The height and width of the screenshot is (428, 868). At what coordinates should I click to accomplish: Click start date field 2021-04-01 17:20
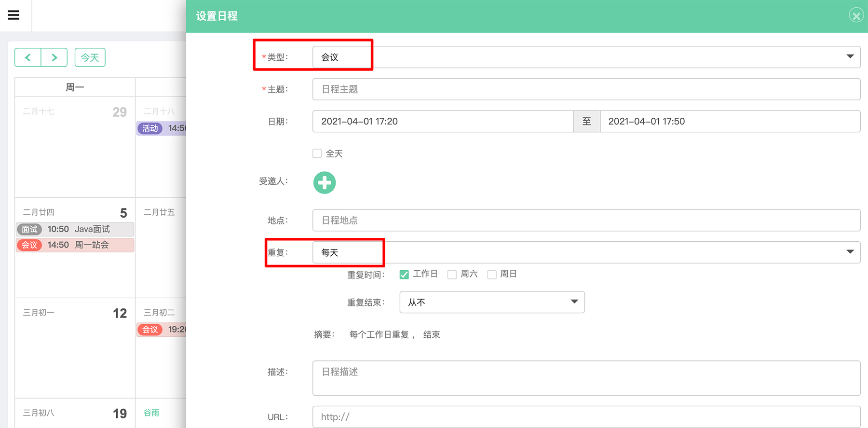pos(443,121)
